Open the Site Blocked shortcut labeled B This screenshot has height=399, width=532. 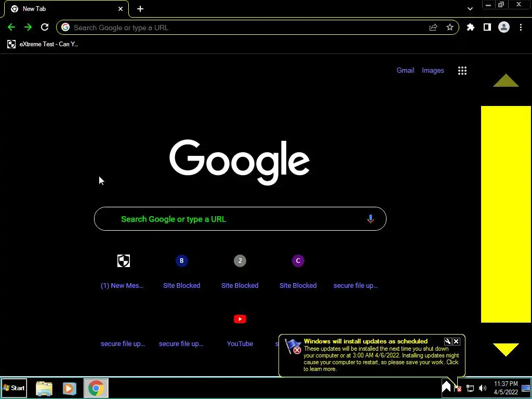click(181, 271)
